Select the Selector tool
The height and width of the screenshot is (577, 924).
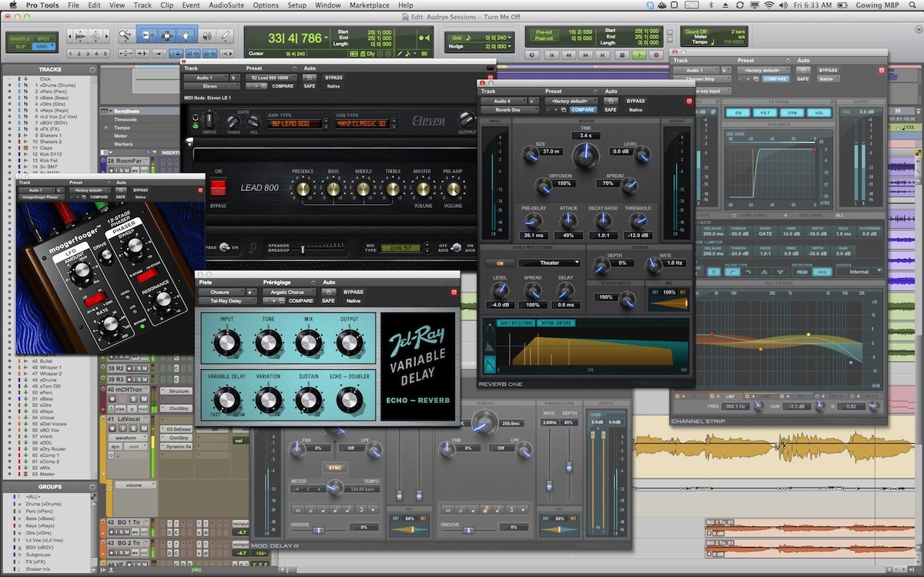pos(166,35)
